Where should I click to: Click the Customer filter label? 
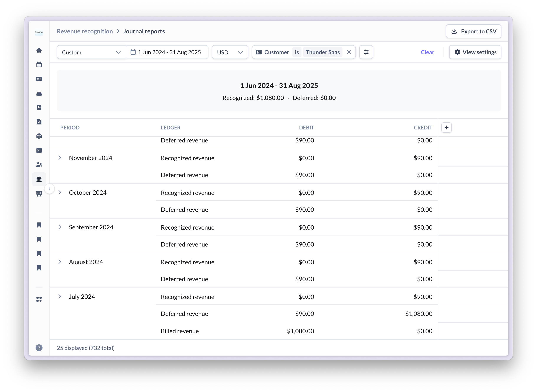coord(277,52)
